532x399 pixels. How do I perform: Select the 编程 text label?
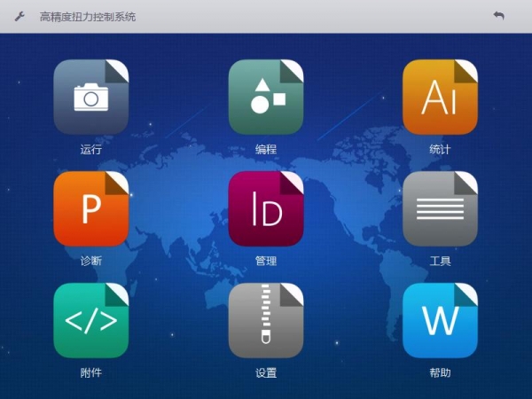(266, 150)
